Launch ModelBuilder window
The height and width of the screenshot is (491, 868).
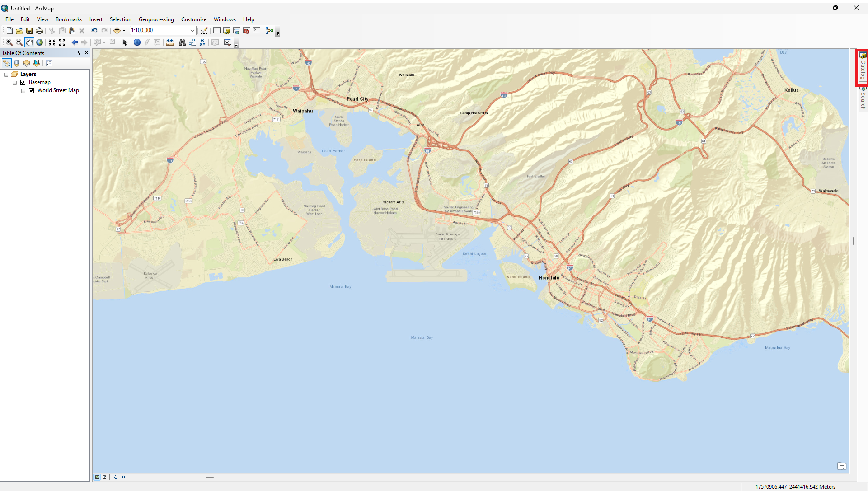(x=269, y=31)
